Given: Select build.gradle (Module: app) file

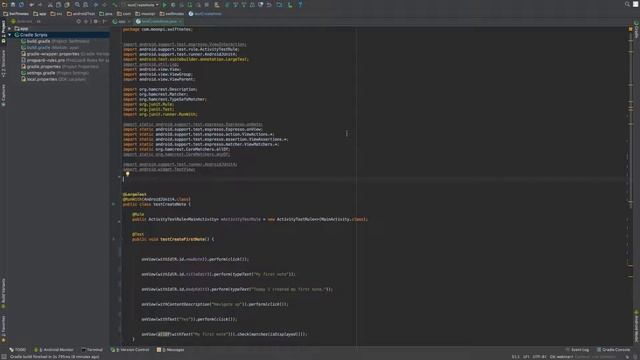Looking at the screenshot, I should (x=50, y=48).
